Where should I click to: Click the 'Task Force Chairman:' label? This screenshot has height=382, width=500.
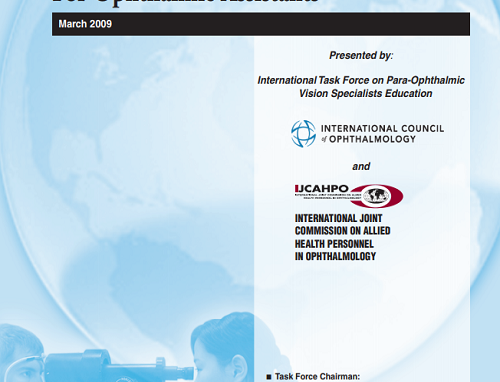(317, 377)
